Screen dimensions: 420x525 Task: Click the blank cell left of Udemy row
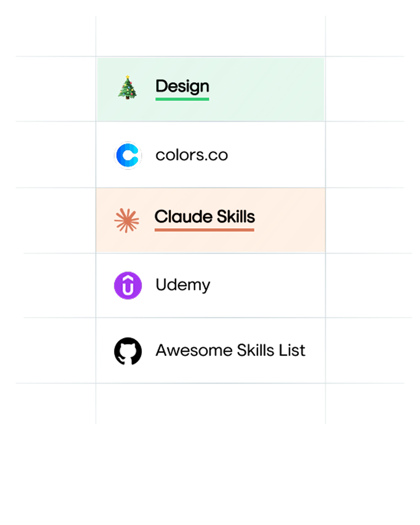[x=59, y=285]
